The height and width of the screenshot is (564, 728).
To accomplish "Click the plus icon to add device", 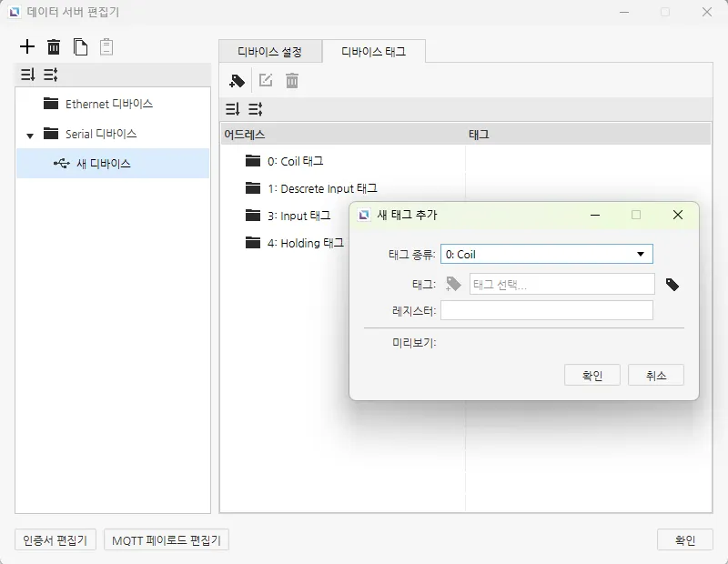I will (27, 46).
